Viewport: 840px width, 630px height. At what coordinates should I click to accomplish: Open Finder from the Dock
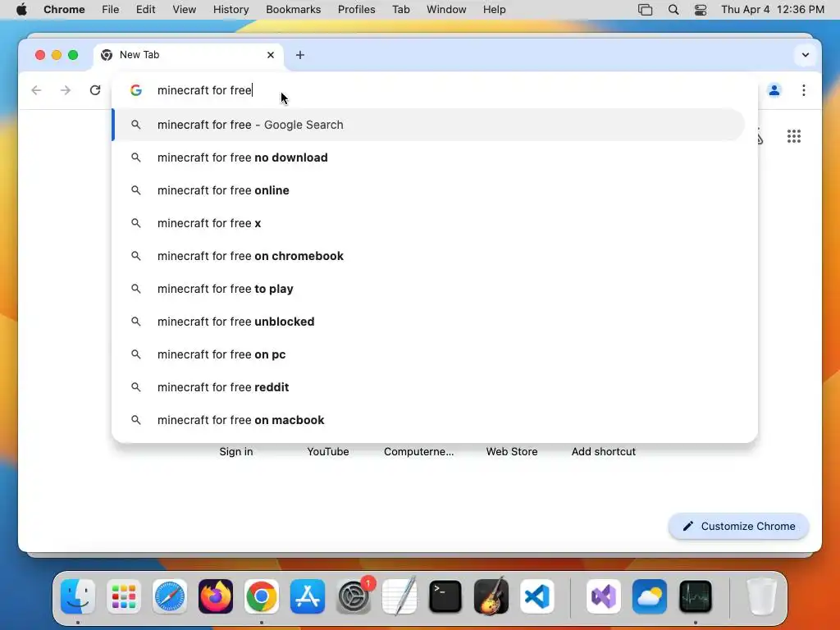[78, 596]
